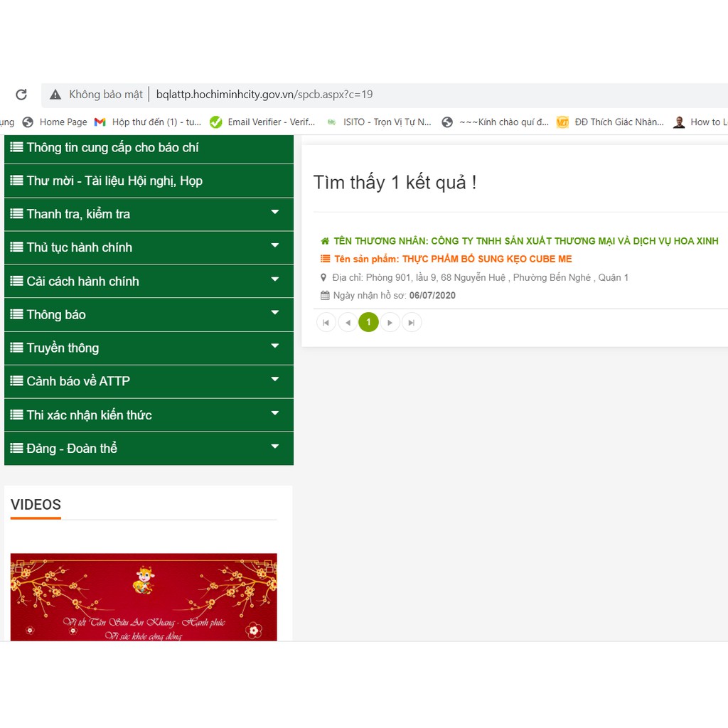This screenshot has height=728, width=728.
Task: Go to next page pagination arrow
Action: point(390,323)
